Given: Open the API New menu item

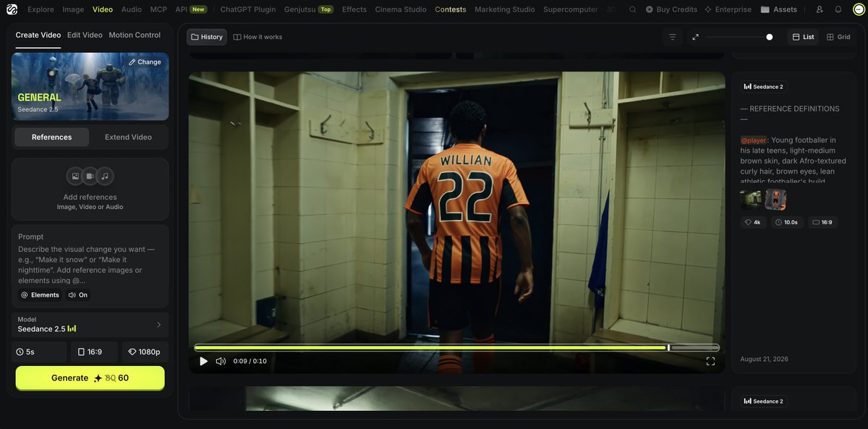Looking at the screenshot, I should pos(191,9).
